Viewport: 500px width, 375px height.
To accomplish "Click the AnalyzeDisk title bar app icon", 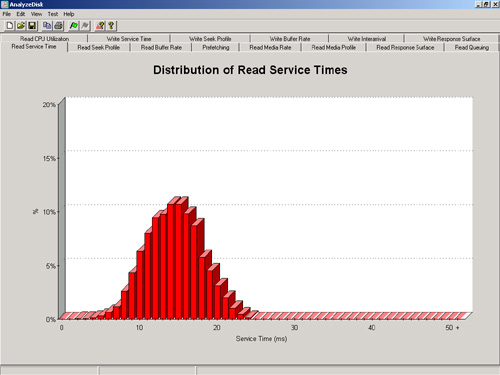I will (4, 4).
